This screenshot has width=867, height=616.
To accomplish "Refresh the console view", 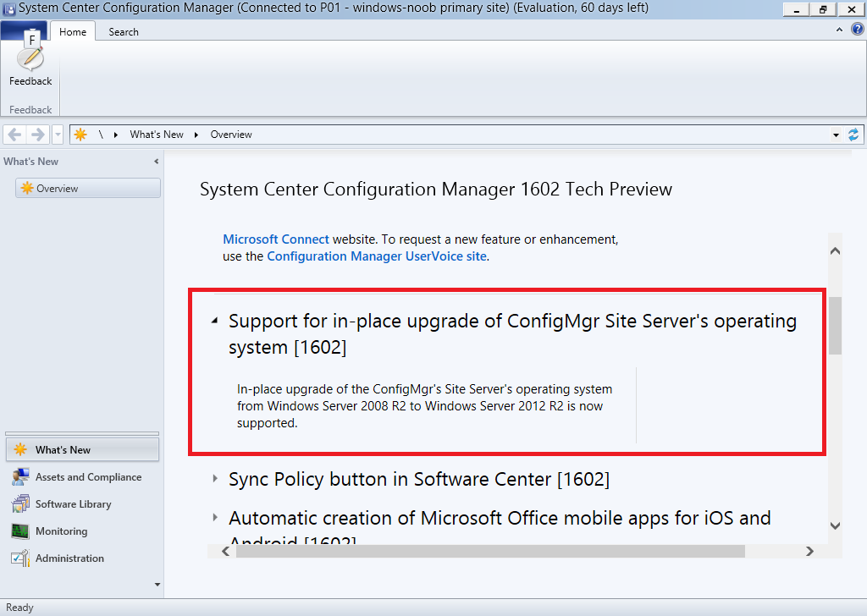I will pos(853,135).
